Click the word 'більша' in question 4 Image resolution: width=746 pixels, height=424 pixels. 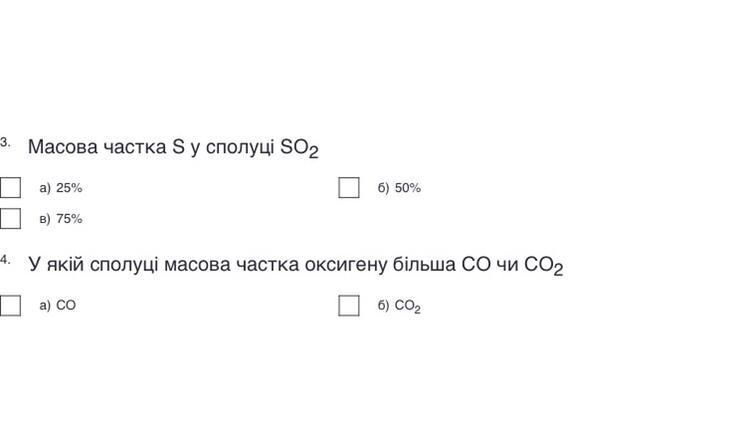click(x=427, y=266)
